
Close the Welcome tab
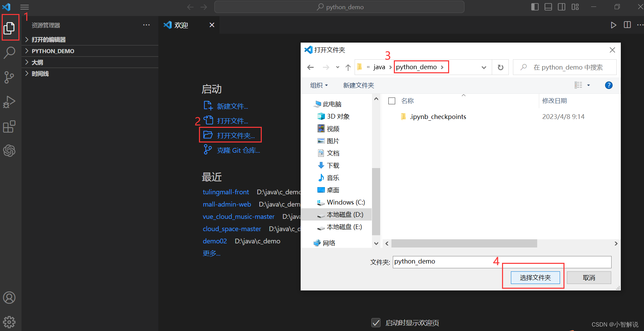(x=212, y=25)
